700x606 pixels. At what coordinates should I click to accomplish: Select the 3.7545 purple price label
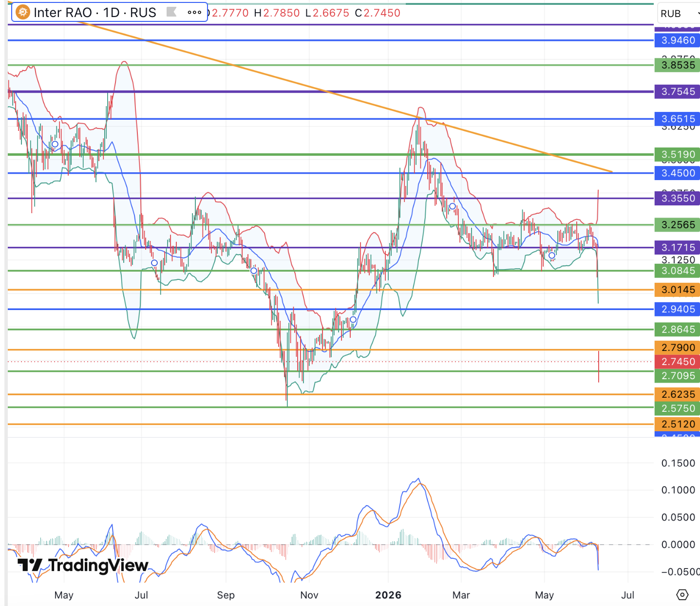click(678, 92)
